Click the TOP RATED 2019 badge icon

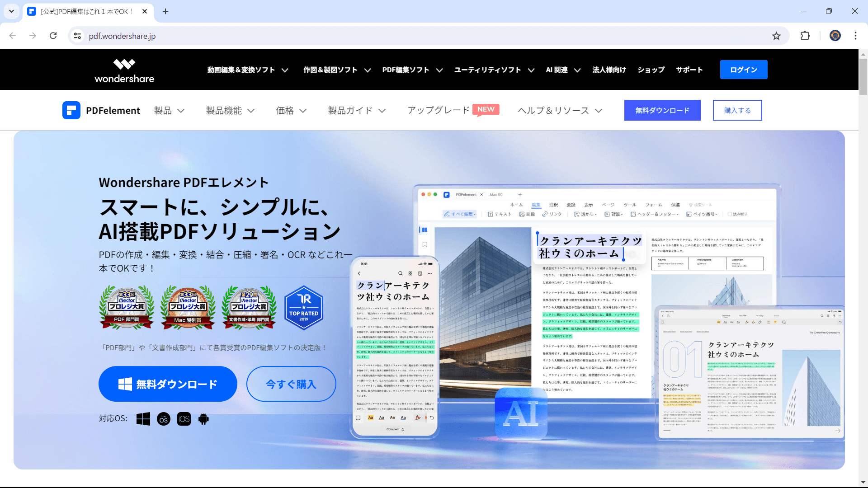tap(304, 306)
